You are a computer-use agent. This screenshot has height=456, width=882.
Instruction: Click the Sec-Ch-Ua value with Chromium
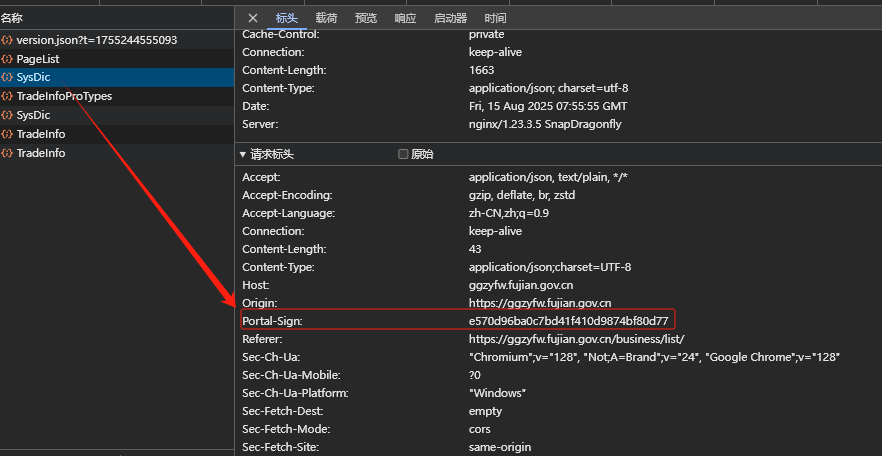tap(654, 357)
